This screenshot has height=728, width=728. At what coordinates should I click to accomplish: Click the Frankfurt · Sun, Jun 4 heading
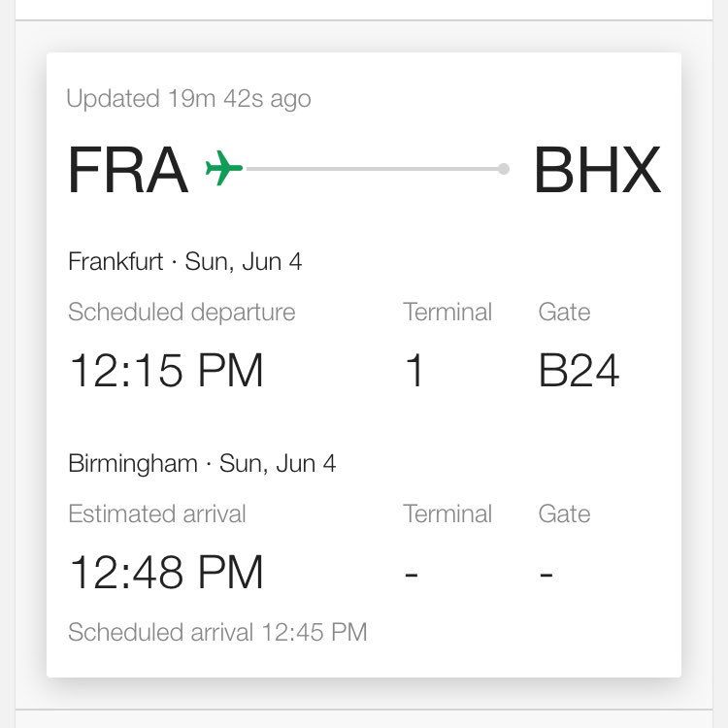pyautogui.click(x=184, y=262)
